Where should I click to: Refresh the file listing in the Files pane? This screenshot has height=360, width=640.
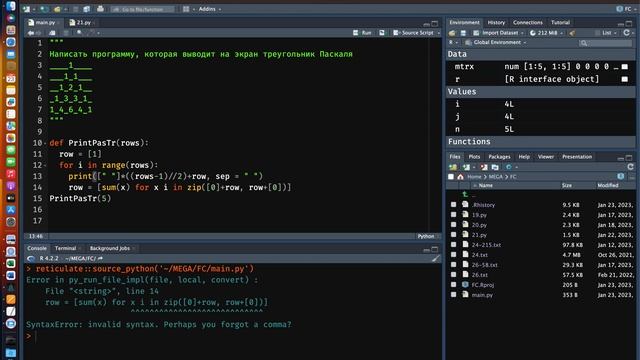pyautogui.click(x=631, y=167)
